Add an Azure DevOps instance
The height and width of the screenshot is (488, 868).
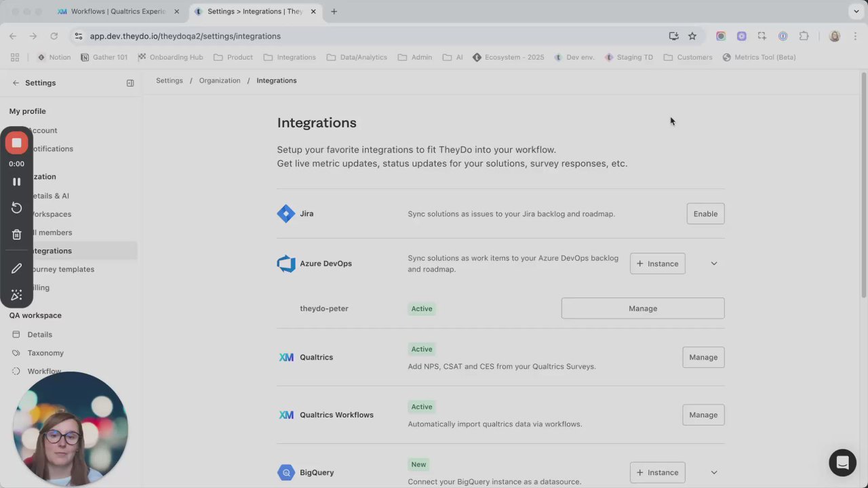pos(657,264)
